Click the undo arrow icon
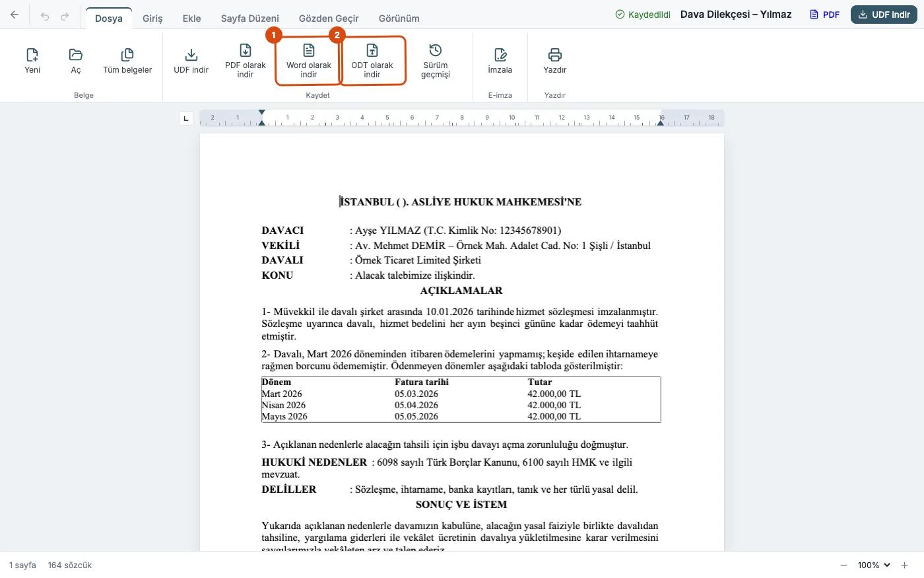Screen dimensions: 924x578 pos(45,17)
